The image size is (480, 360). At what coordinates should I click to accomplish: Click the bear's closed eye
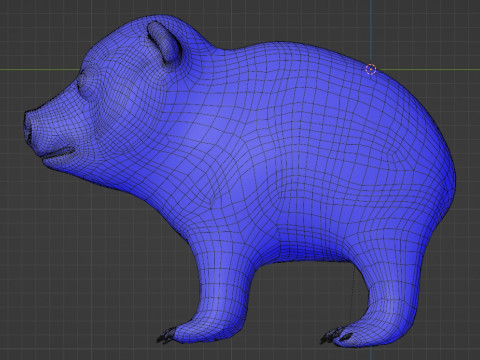pyautogui.click(x=87, y=85)
